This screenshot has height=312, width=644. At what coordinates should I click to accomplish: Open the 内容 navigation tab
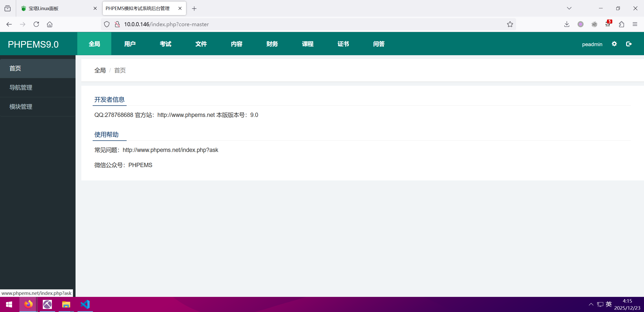tap(237, 44)
